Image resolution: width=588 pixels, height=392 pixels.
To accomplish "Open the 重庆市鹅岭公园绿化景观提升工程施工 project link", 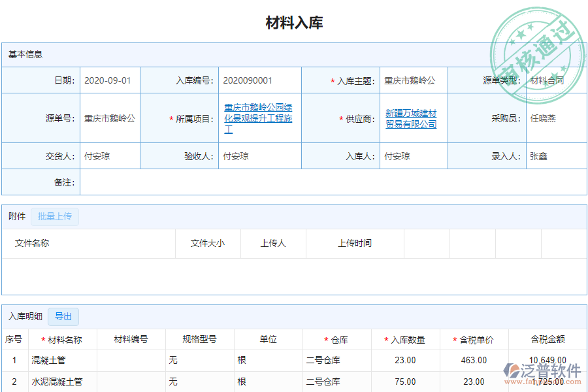I will tap(259, 118).
